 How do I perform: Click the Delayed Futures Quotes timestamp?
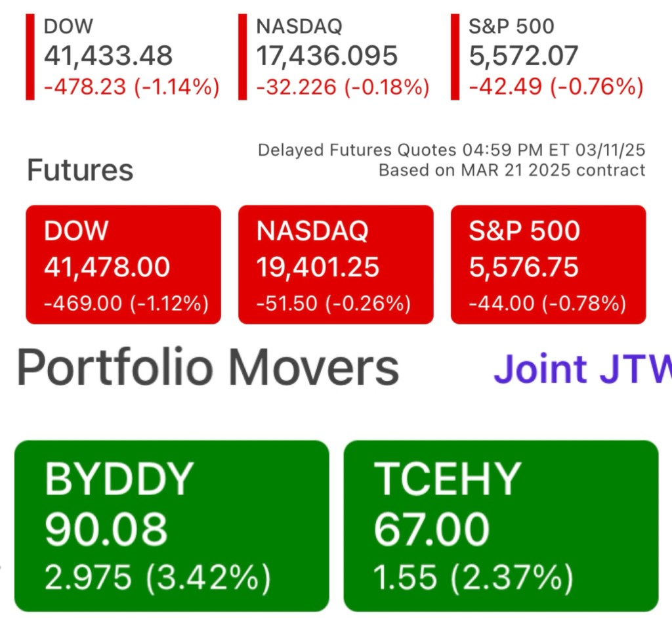[451, 150]
